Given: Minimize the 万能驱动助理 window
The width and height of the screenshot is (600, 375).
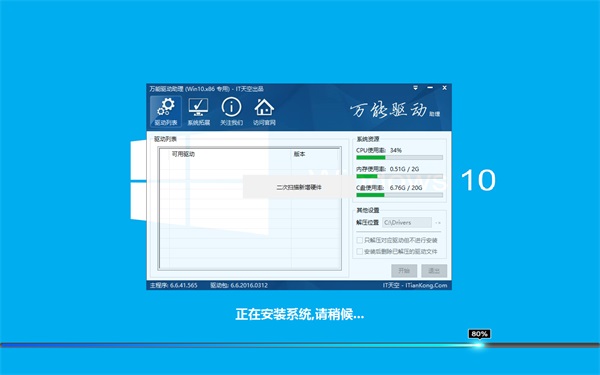Looking at the screenshot, I should pyautogui.click(x=430, y=88).
